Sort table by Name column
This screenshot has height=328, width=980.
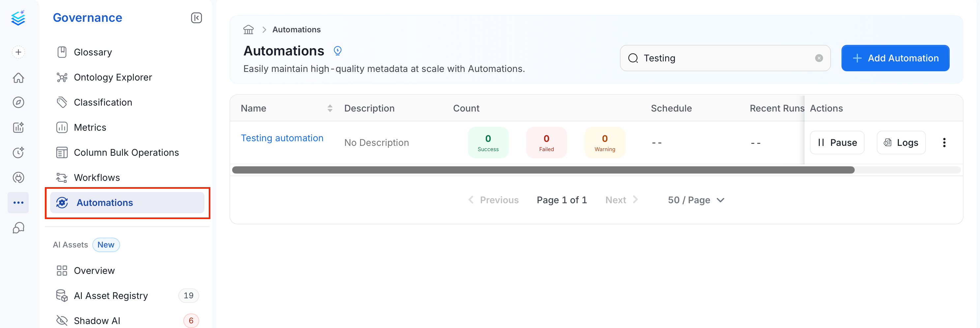pyautogui.click(x=330, y=109)
